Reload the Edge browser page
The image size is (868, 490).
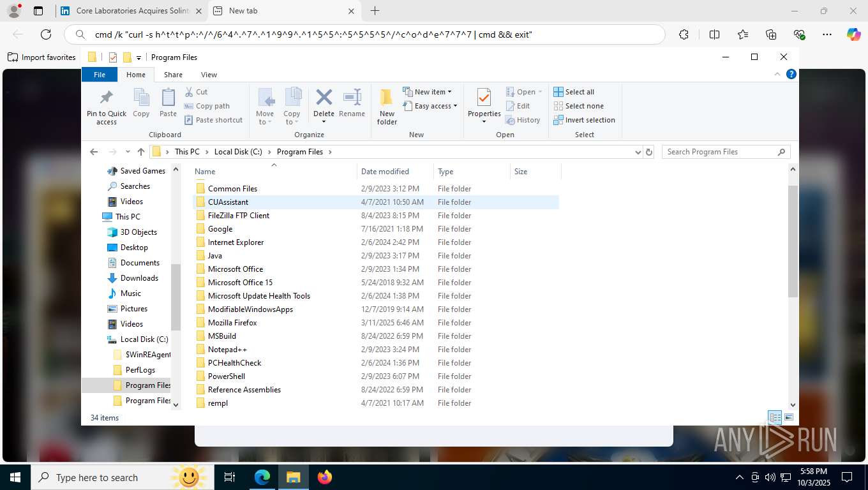pos(46,34)
